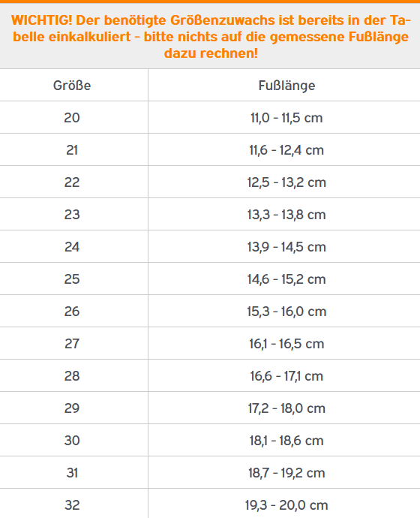
Task: Select size 25 row number
Action: click(72, 279)
